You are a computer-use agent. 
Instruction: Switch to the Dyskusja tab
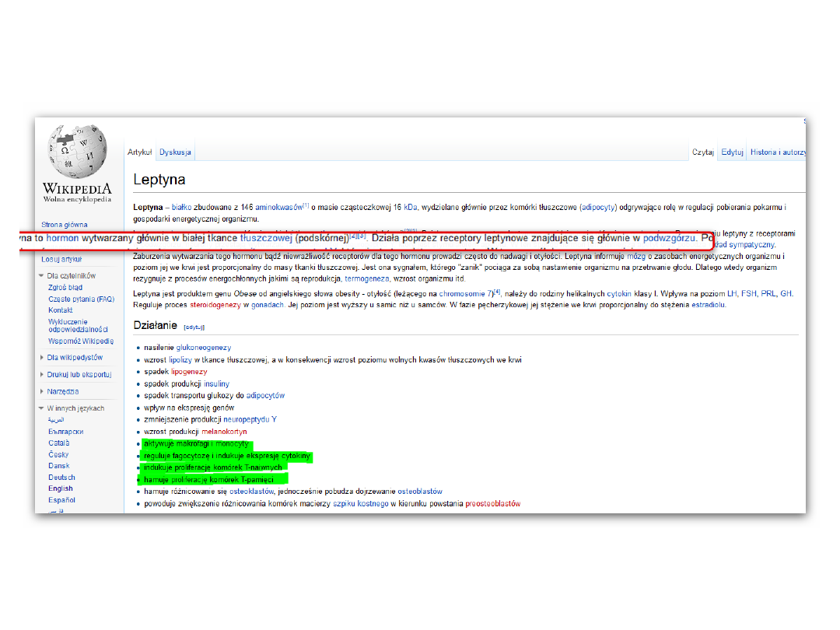tap(175, 152)
